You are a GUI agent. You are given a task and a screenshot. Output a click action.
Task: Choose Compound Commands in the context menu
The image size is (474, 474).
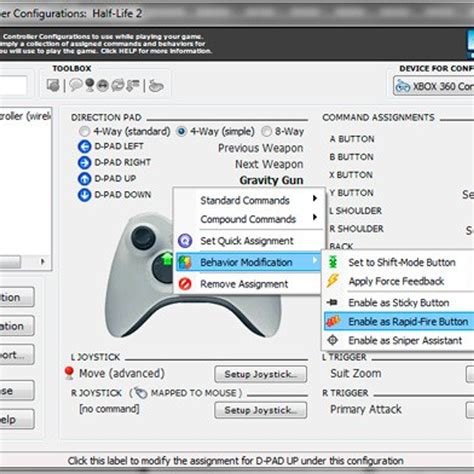248,219
